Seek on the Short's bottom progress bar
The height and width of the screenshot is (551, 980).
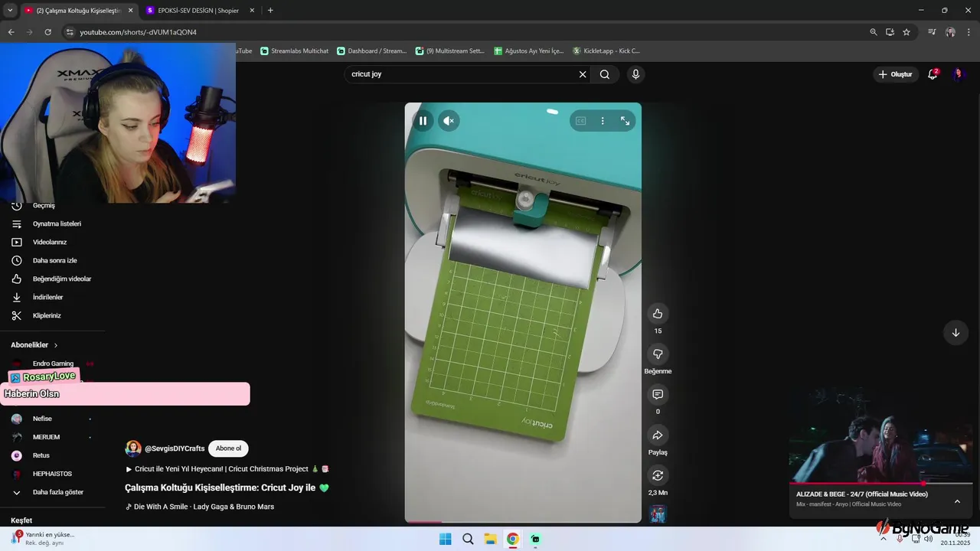click(x=523, y=522)
